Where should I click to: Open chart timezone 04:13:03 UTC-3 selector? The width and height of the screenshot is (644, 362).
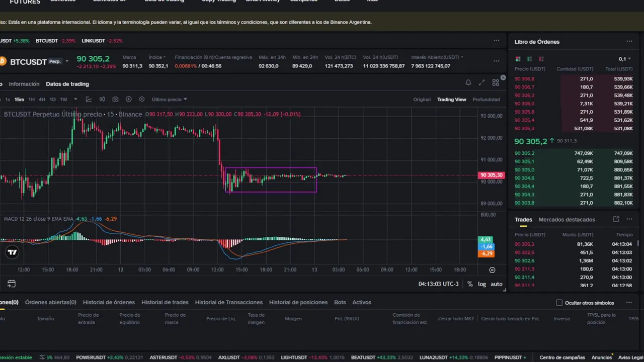[x=439, y=284]
